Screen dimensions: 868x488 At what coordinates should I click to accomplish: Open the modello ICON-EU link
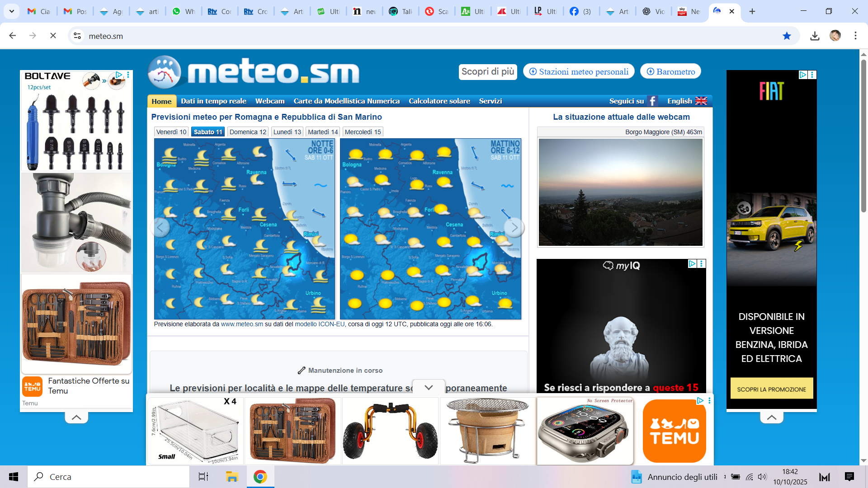click(320, 324)
